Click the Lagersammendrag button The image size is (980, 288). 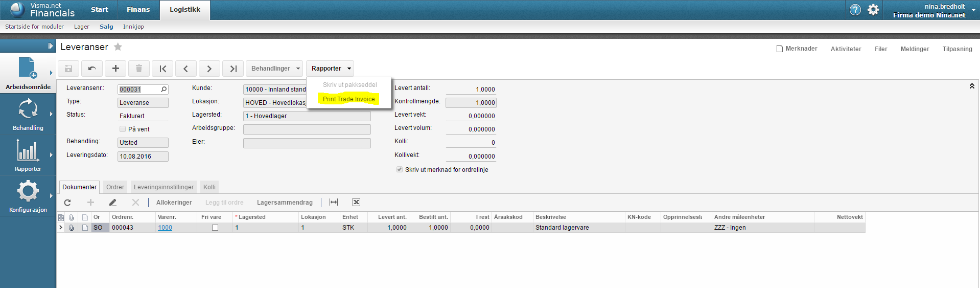285,203
